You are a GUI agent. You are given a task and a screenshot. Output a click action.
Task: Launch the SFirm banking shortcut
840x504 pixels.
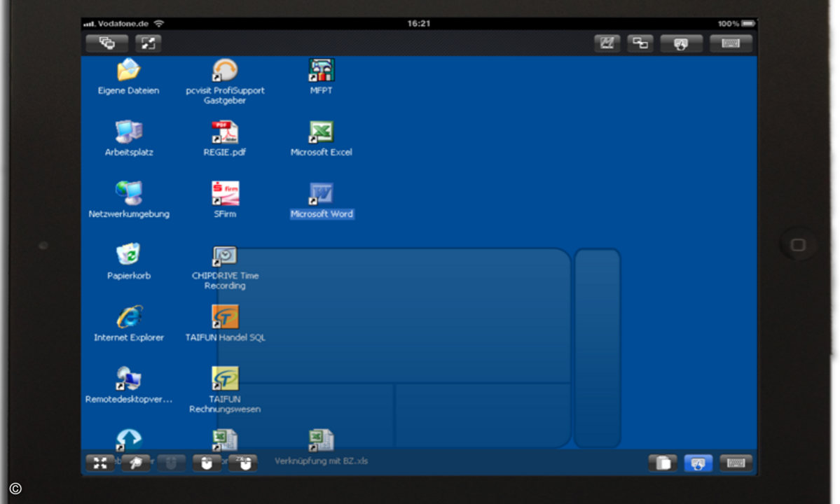pyautogui.click(x=225, y=193)
